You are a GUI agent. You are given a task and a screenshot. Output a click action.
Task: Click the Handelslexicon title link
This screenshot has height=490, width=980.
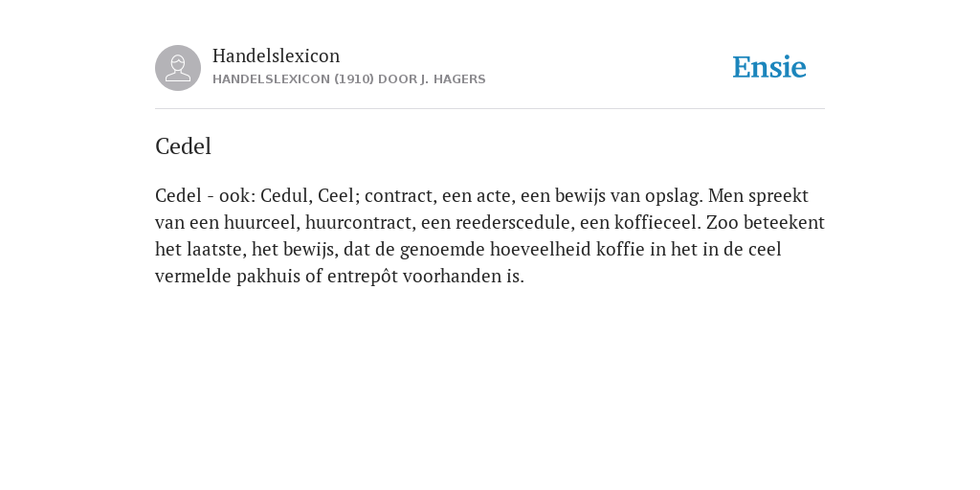tap(277, 56)
